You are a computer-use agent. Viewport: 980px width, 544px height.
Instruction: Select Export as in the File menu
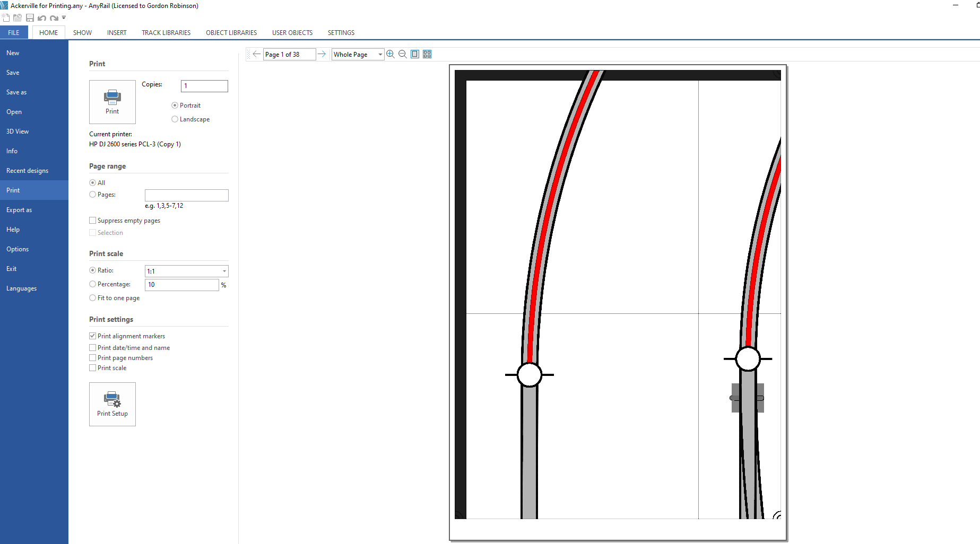19,210
